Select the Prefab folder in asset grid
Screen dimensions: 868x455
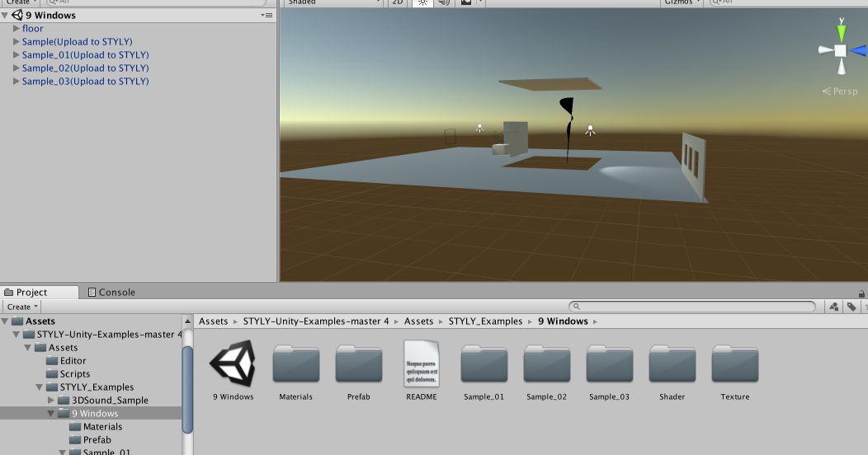point(359,364)
